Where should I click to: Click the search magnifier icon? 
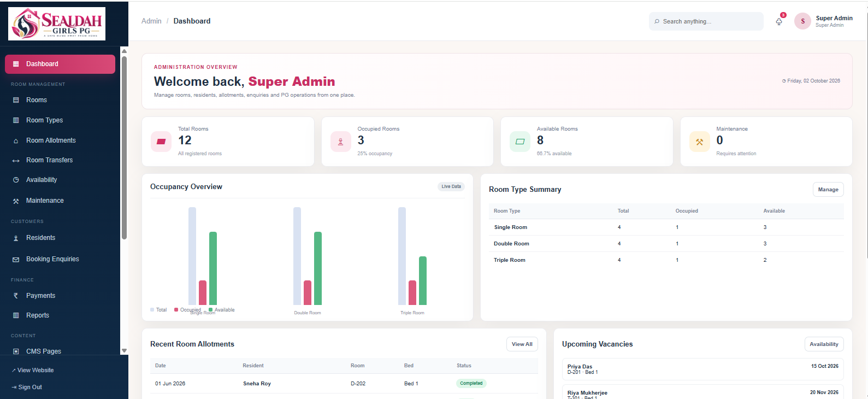click(657, 21)
